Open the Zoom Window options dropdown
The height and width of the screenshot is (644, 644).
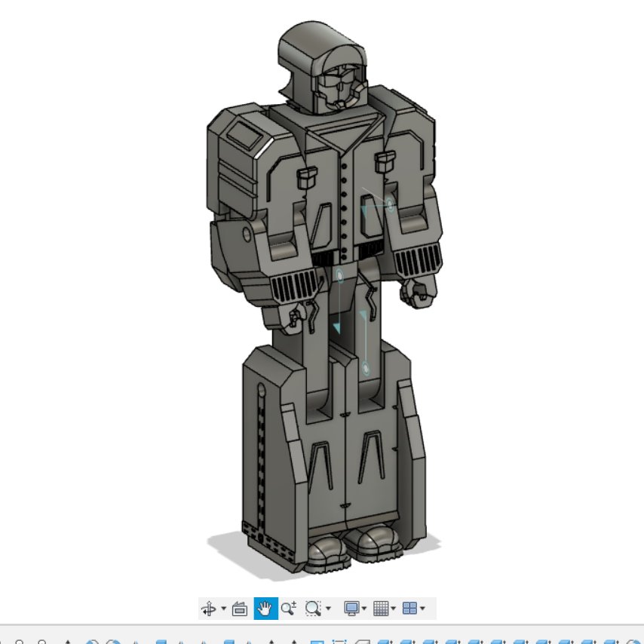(328, 609)
